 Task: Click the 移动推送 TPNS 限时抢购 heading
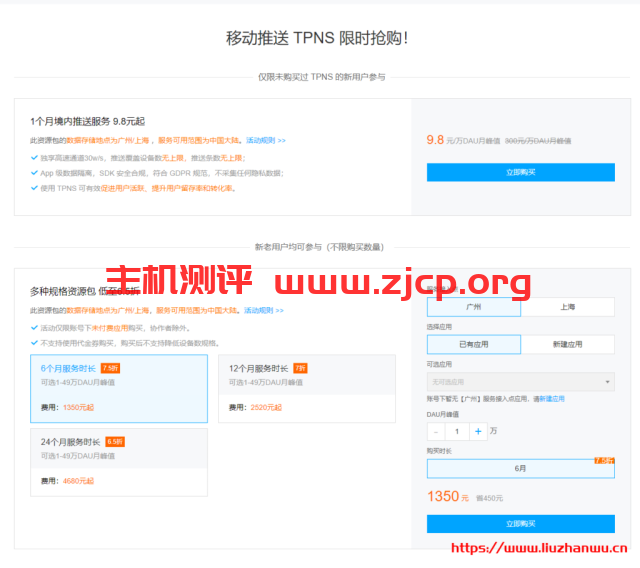tap(317, 38)
